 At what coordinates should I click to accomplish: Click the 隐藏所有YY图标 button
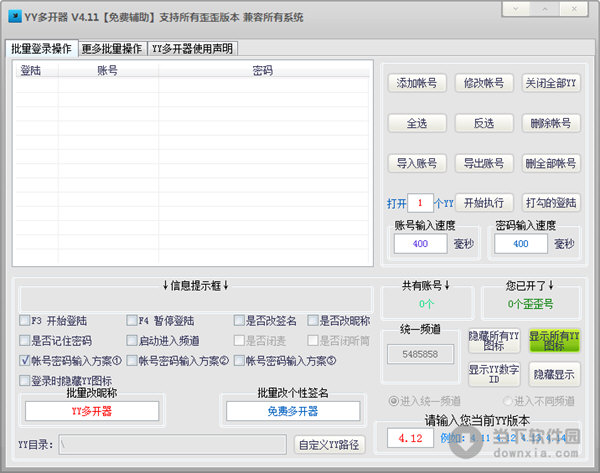493,342
